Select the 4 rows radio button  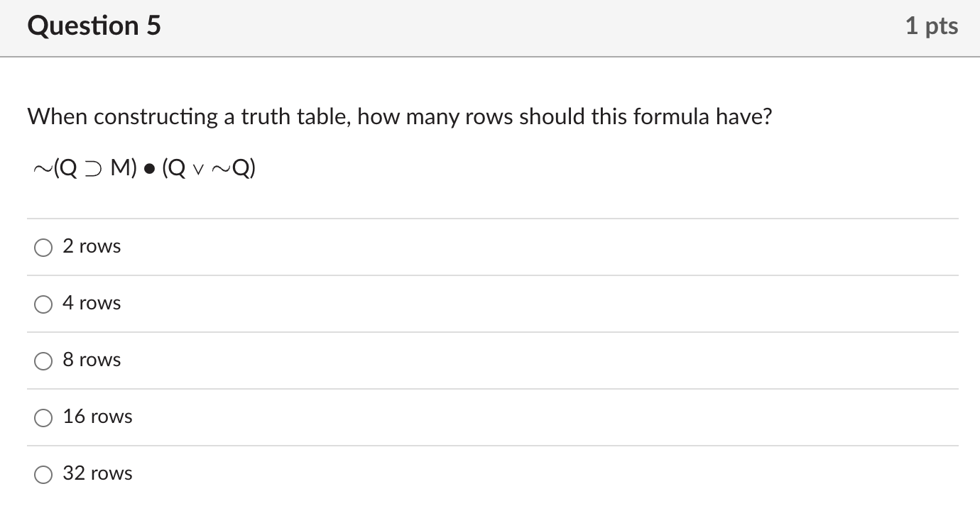tap(43, 304)
